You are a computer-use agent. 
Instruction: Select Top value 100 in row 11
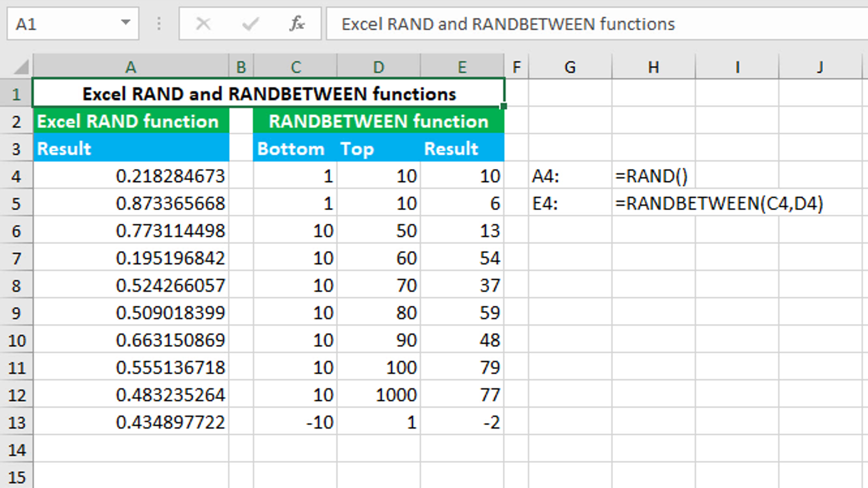[x=378, y=368]
